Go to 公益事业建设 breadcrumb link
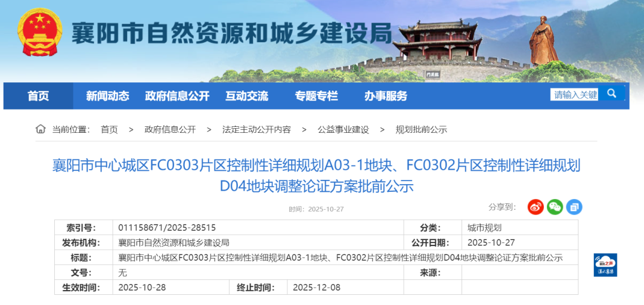 (343, 130)
